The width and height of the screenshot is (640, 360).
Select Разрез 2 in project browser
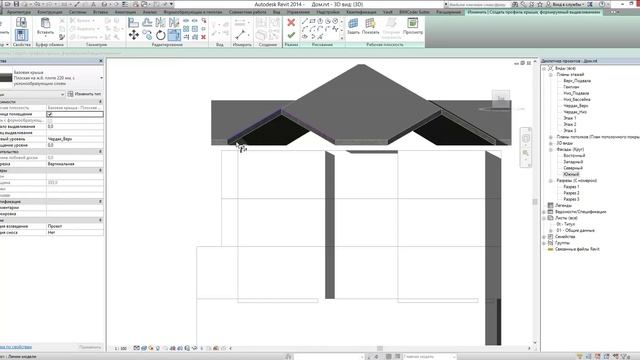(x=571, y=193)
